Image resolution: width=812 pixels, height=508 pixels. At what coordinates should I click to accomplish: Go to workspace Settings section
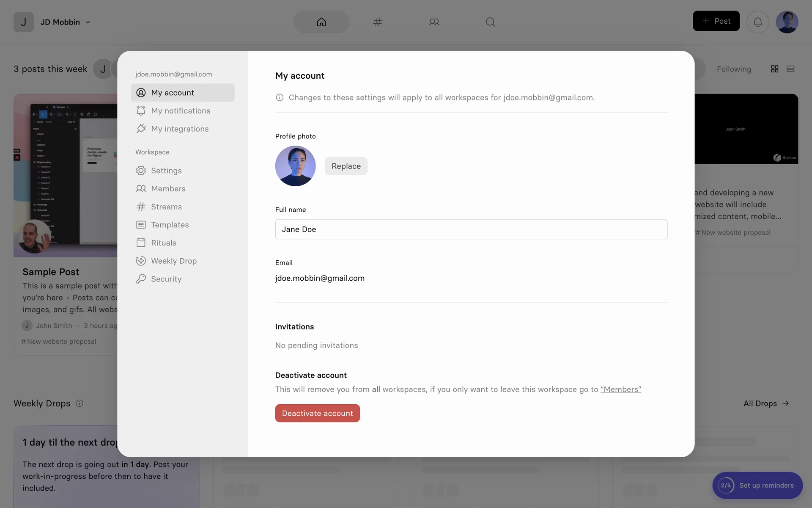[x=166, y=171]
